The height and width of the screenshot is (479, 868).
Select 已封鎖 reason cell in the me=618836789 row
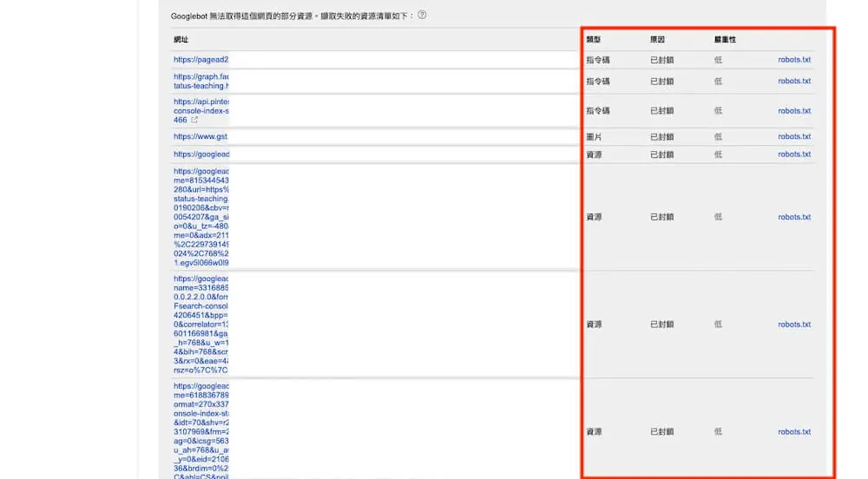pyautogui.click(x=661, y=431)
